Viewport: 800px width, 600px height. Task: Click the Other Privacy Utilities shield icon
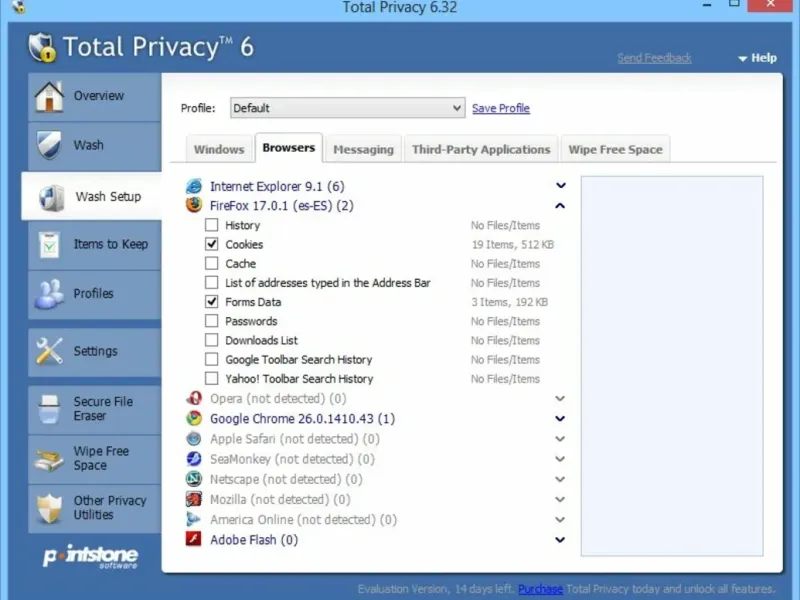pos(49,508)
